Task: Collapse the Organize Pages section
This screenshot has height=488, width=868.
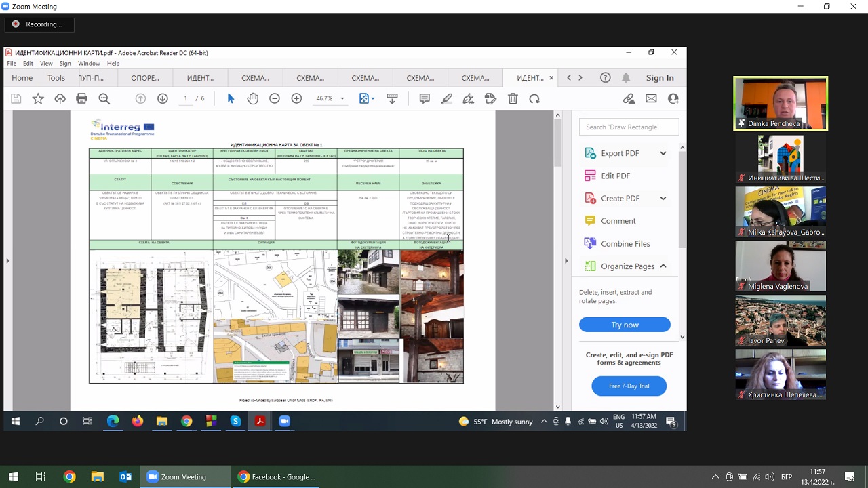Action: point(663,266)
